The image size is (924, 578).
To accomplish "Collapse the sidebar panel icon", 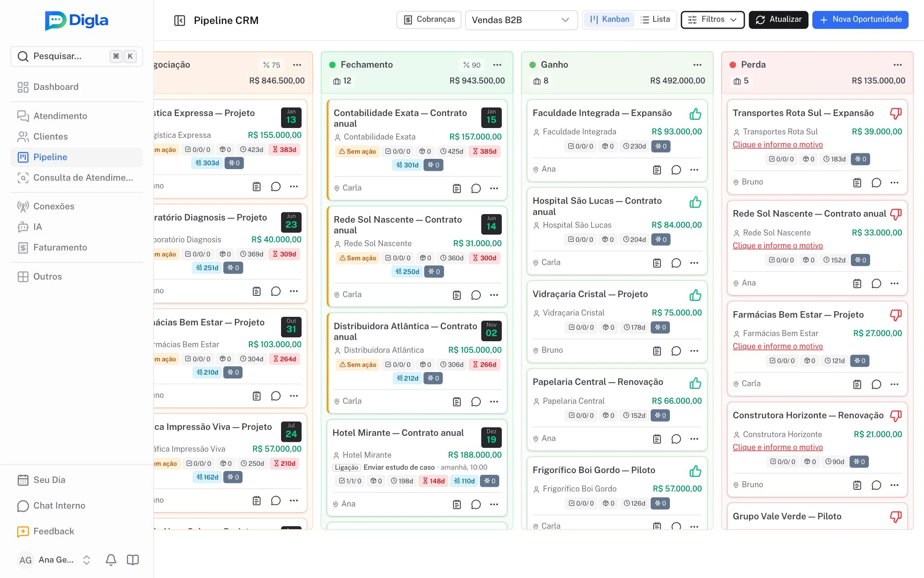I will [180, 20].
